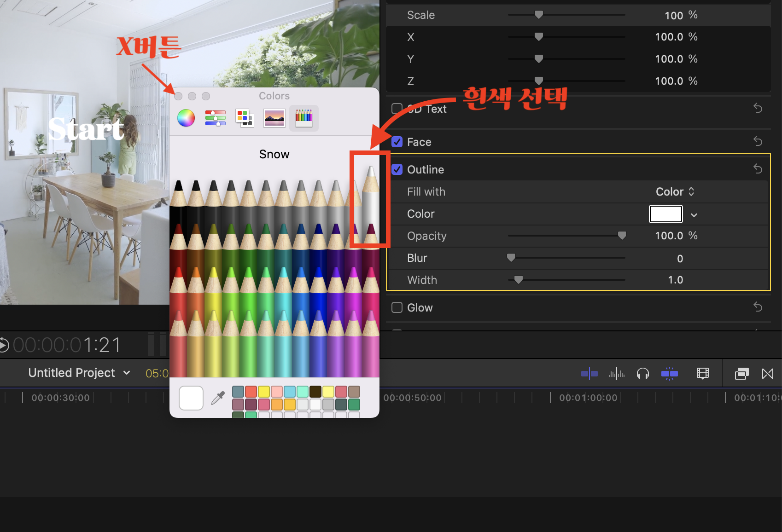This screenshot has height=532, width=782.
Task: Uncheck the Face checkbox
Action: click(x=397, y=142)
